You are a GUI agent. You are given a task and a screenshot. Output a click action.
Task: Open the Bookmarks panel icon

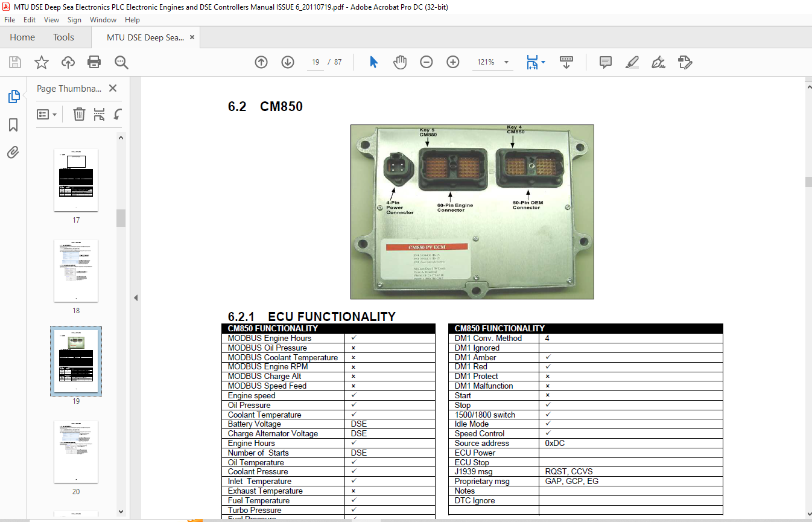pyautogui.click(x=13, y=125)
